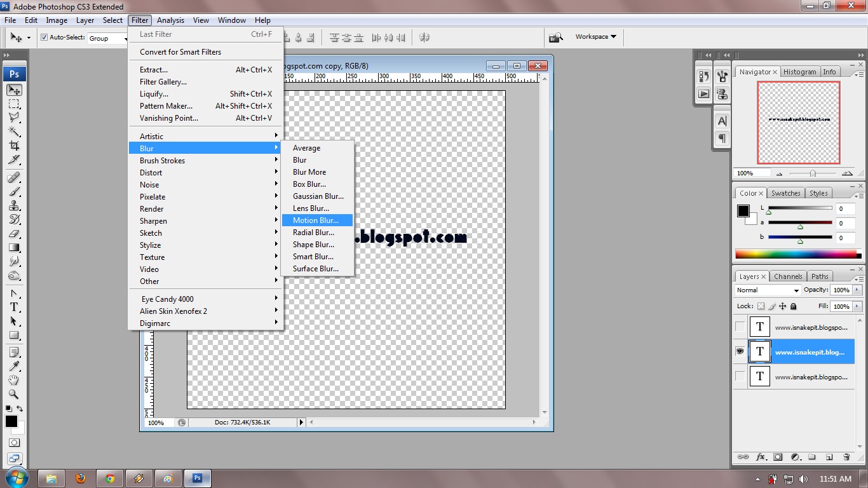Select the Brush tool

pos(14,192)
